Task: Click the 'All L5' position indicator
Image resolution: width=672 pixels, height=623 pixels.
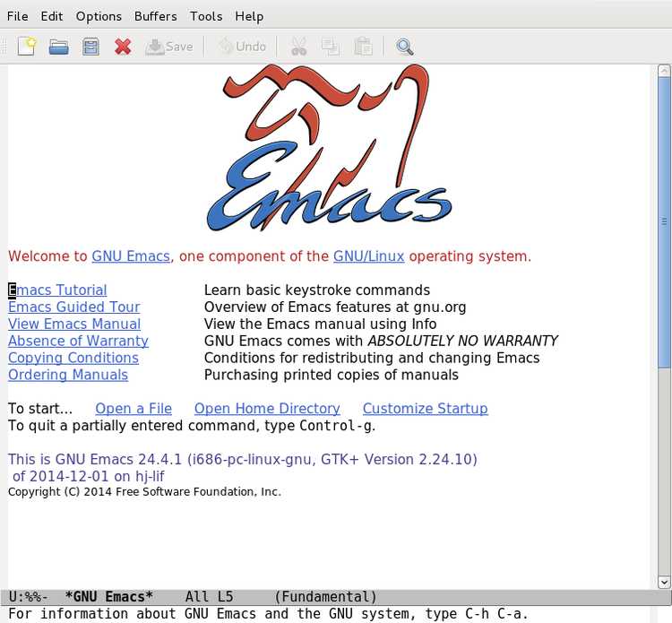Action: (x=209, y=597)
